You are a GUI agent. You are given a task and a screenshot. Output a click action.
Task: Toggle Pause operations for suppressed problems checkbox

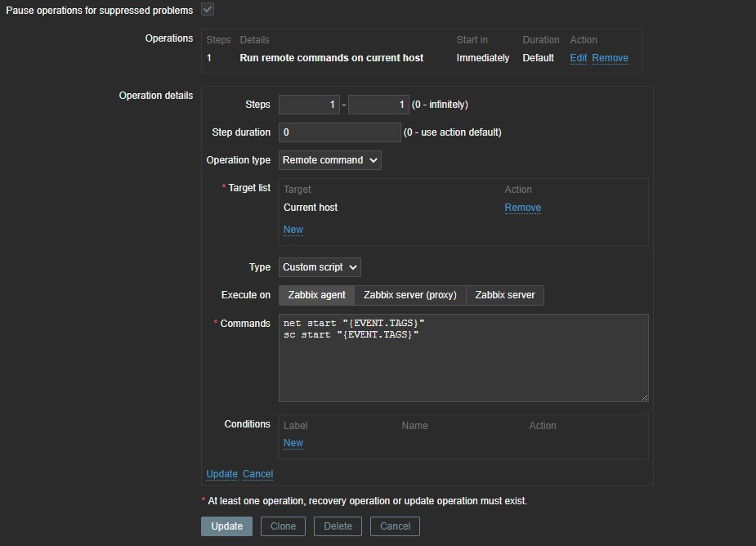pos(208,9)
